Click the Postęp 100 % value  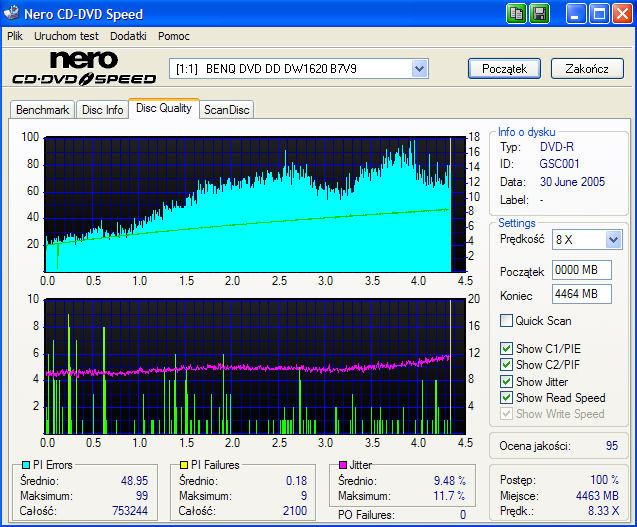pos(604,480)
